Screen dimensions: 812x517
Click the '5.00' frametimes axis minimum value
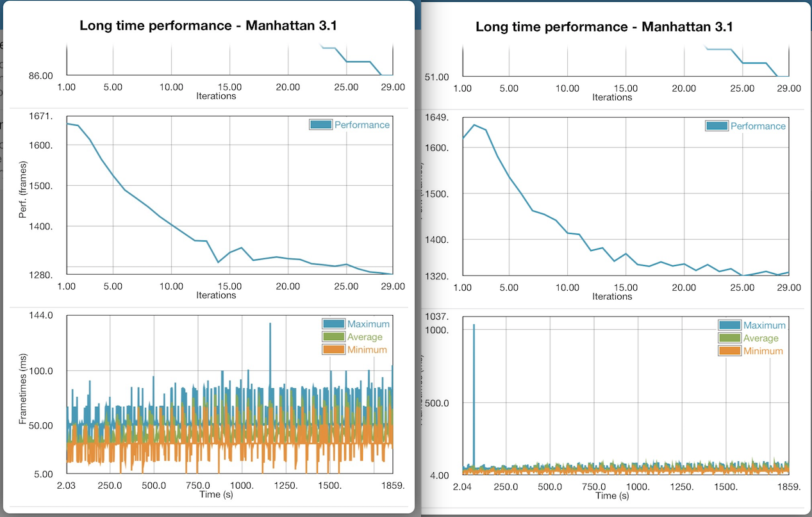click(x=42, y=474)
